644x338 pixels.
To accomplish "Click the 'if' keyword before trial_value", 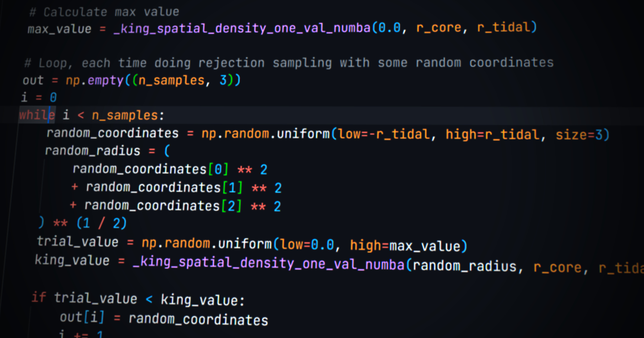I will click(x=39, y=297).
